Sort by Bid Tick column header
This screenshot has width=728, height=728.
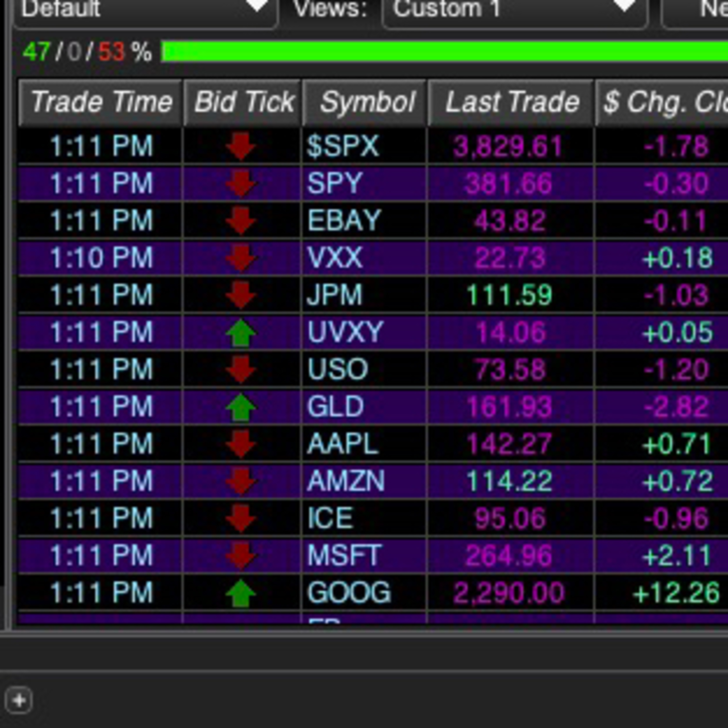pos(243,102)
